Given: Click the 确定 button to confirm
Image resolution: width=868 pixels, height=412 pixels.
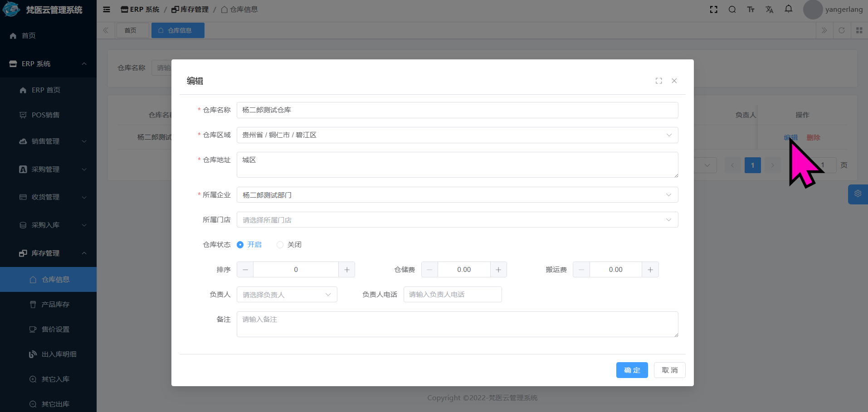Looking at the screenshot, I should tap(632, 370).
